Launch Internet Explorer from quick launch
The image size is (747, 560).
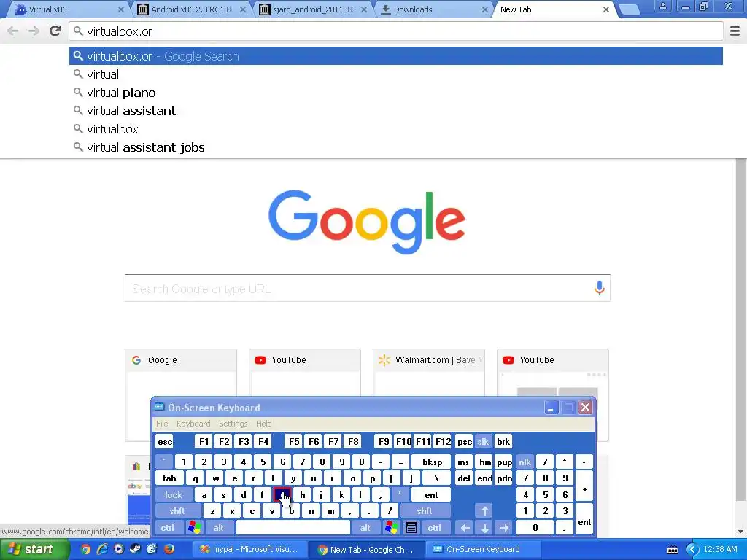click(102, 549)
